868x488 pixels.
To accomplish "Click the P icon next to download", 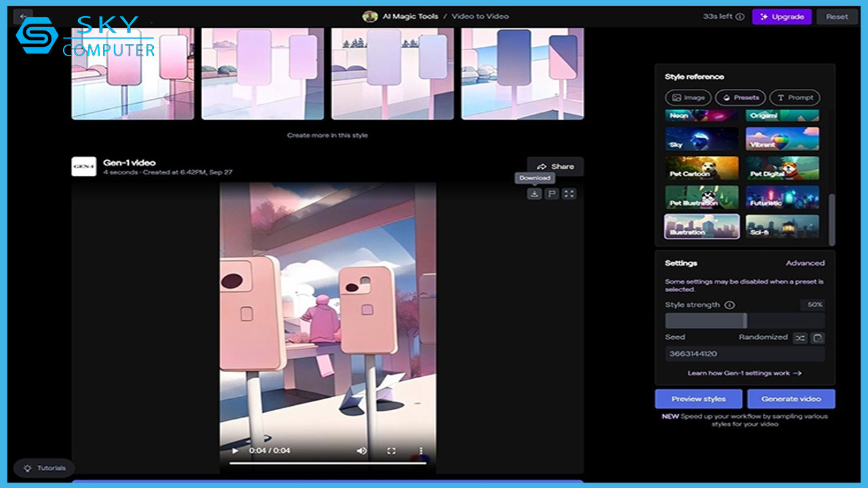I will [x=551, y=194].
